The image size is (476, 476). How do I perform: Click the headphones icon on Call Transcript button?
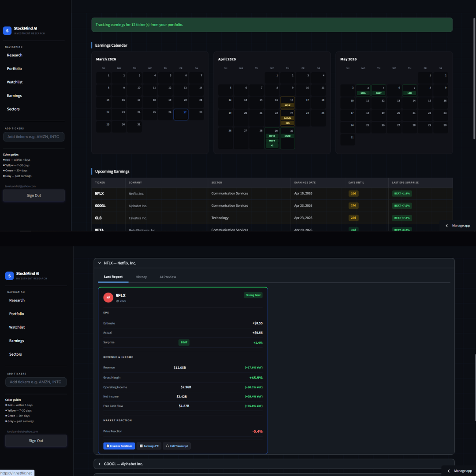tap(167, 446)
